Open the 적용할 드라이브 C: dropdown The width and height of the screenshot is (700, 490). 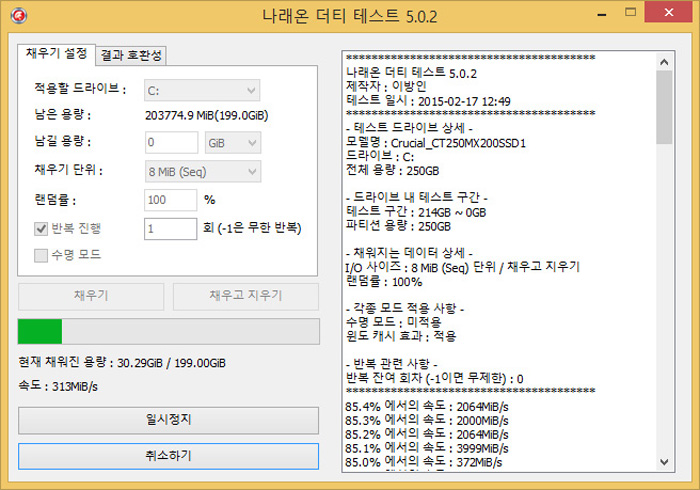pyautogui.click(x=202, y=90)
